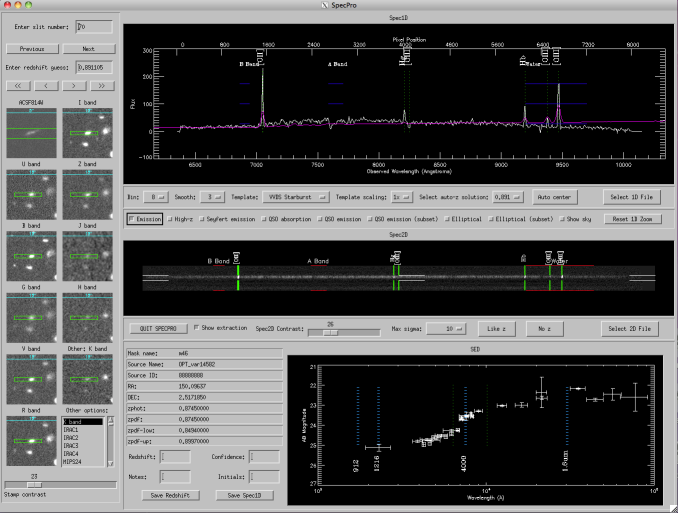
Task: Toggle the Show extraction checkbox
Action: [196, 327]
